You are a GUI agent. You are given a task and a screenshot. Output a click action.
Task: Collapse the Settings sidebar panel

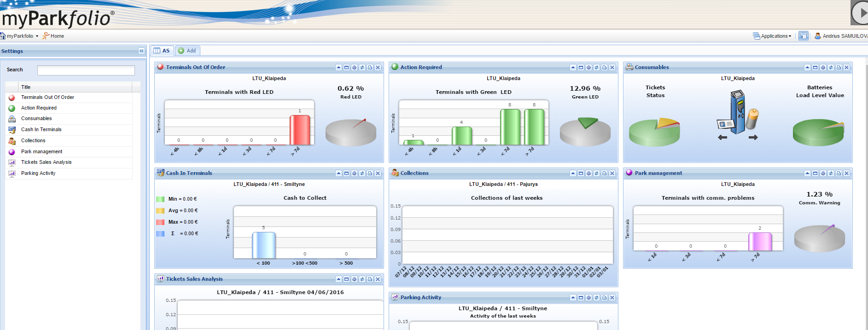click(141, 51)
